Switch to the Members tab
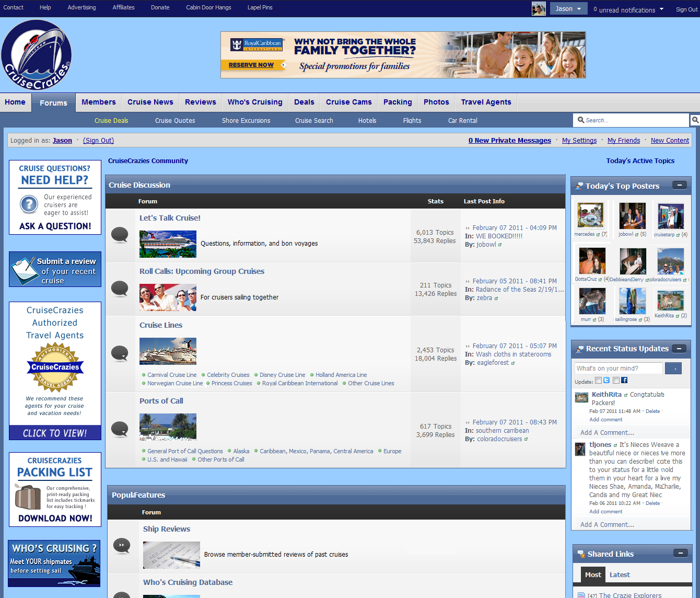 coord(99,102)
